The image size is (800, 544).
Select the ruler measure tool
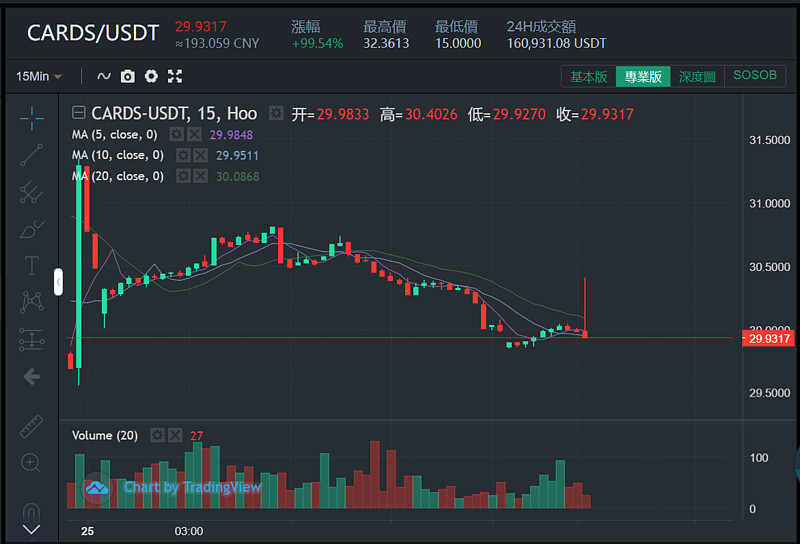pyautogui.click(x=31, y=425)
